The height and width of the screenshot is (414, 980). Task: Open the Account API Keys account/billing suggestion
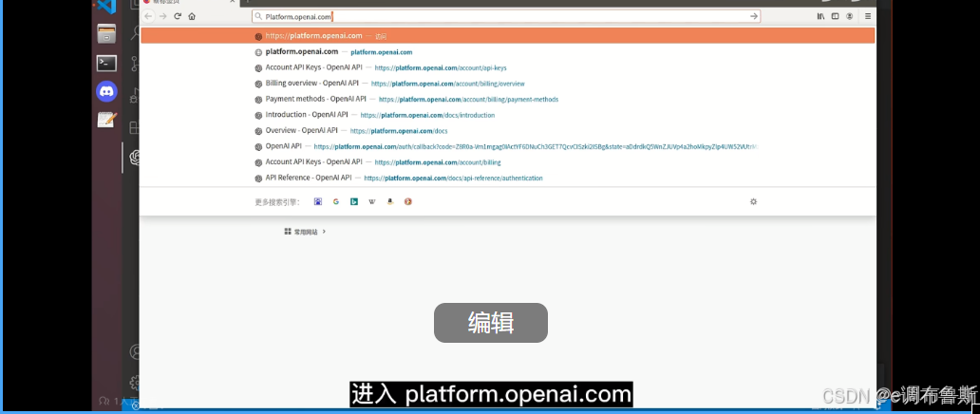click(x=507, y=162)
